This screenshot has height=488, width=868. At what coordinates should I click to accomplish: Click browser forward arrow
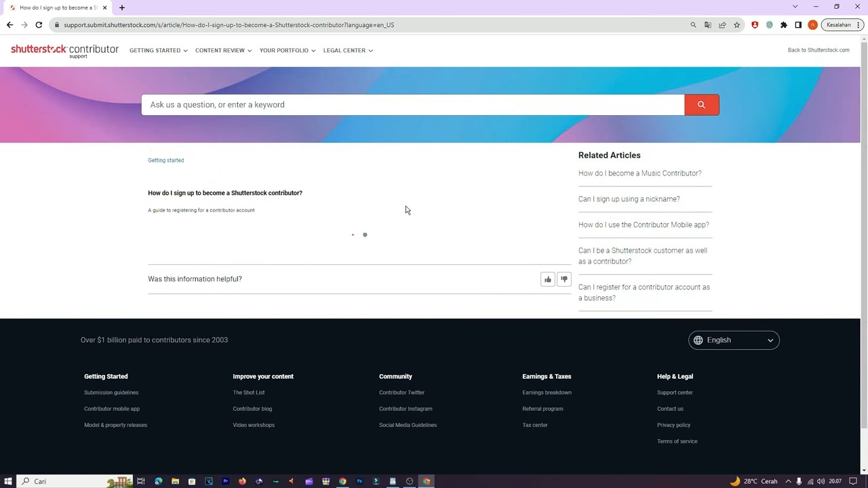pos(24,25)
